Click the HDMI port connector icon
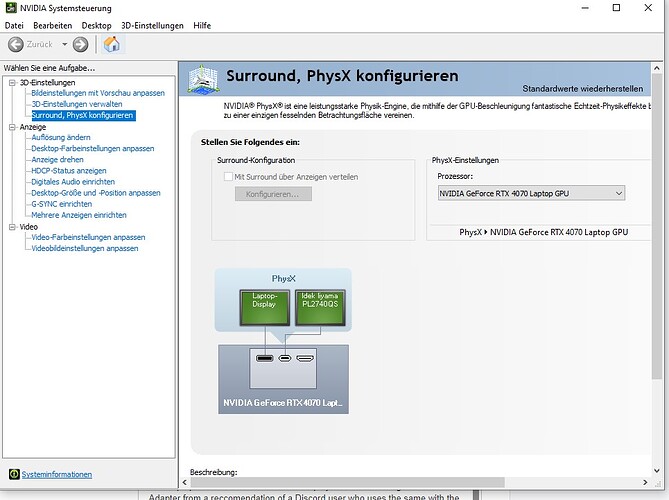The width and height of the screenshot is (669, 500). coord(305,358)
